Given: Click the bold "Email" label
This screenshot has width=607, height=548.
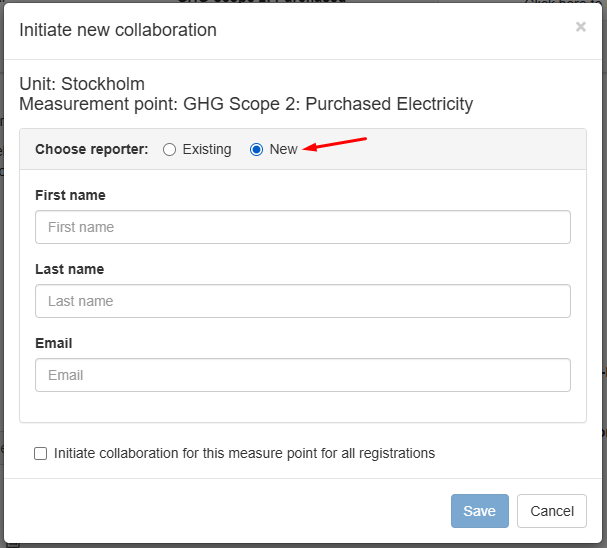Looking at the screenshot, I should pyautogui.click(x=54, y=343).
